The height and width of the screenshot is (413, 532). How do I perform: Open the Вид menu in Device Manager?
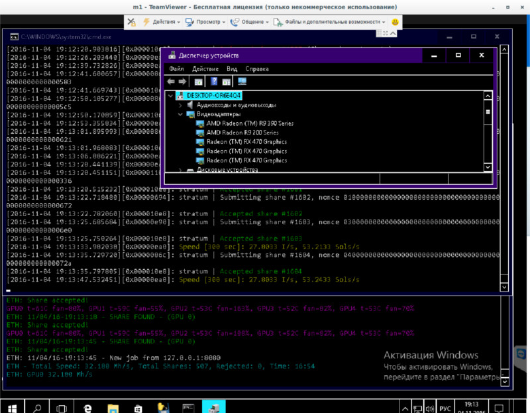(x=232, y=69)
